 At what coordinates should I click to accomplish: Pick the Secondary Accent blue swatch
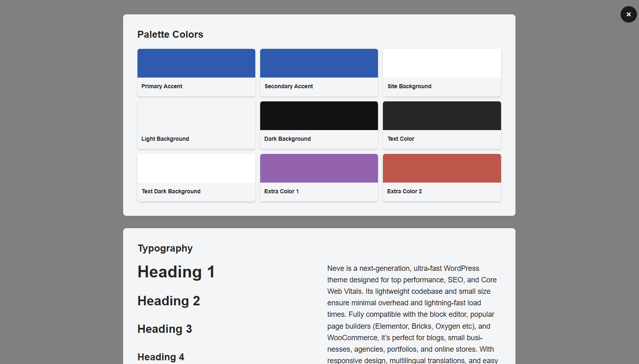[319, 63]
